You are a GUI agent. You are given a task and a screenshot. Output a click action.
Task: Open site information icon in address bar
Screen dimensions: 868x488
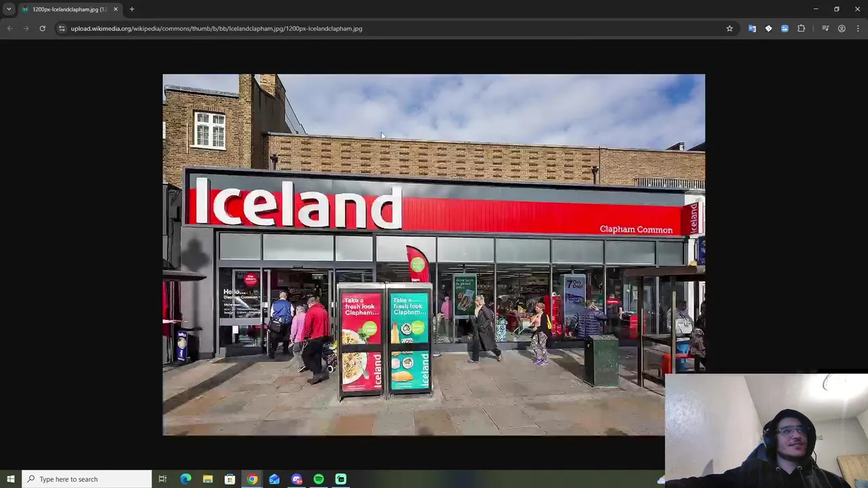pos(62,28)
